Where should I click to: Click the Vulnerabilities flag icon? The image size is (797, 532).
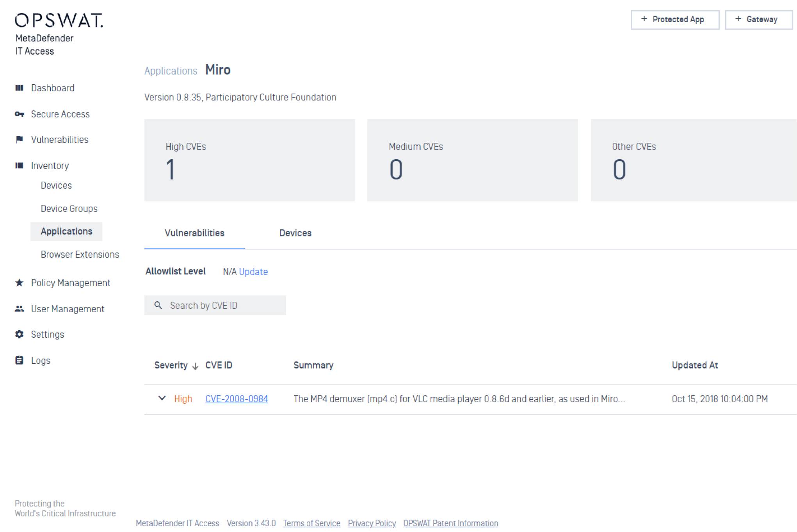click(x=19, y=139)
